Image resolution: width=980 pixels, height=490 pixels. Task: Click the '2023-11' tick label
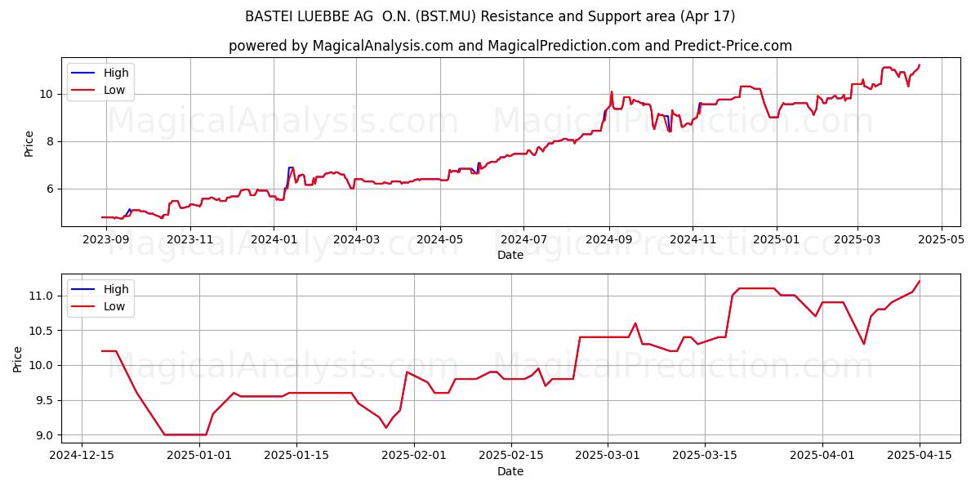click(x=190, y=239)
